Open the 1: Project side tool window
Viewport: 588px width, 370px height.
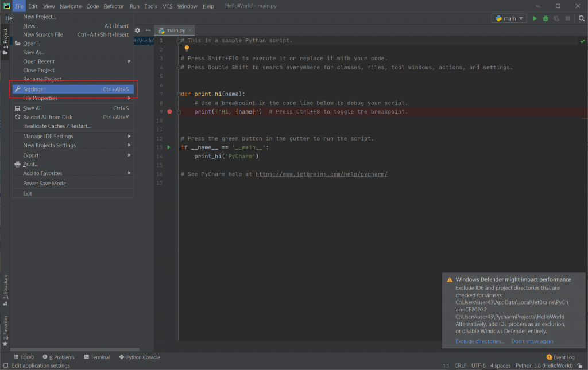[5, 41]
